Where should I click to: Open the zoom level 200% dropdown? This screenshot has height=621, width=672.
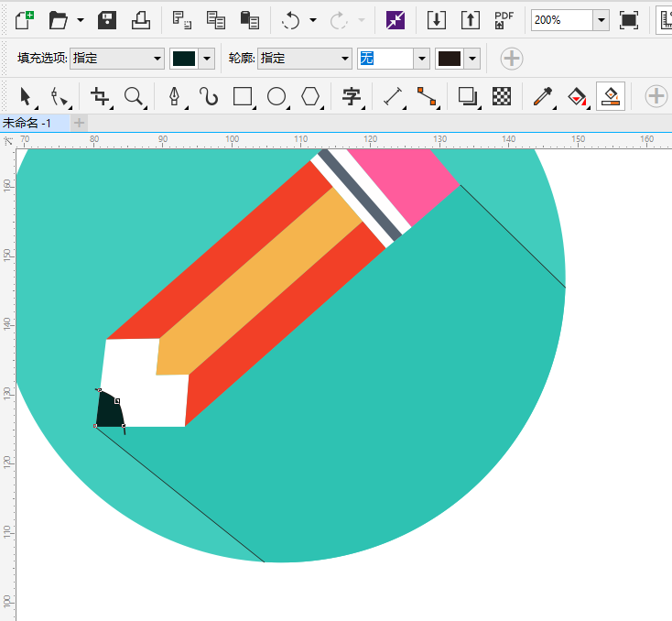pyautogui.click(x=601, y=20)
